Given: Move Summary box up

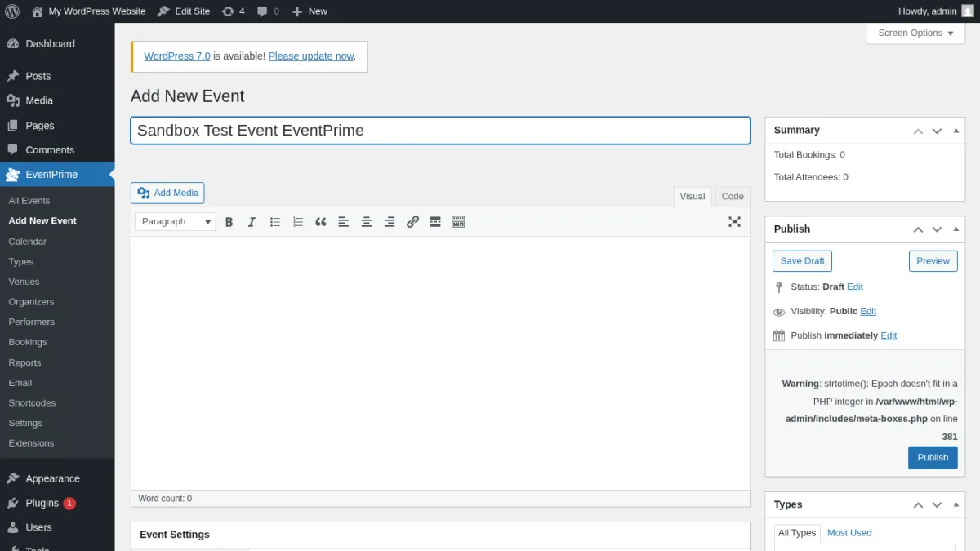Looking at the screenshot, I should pyautogui.click(x=918, y=131).
